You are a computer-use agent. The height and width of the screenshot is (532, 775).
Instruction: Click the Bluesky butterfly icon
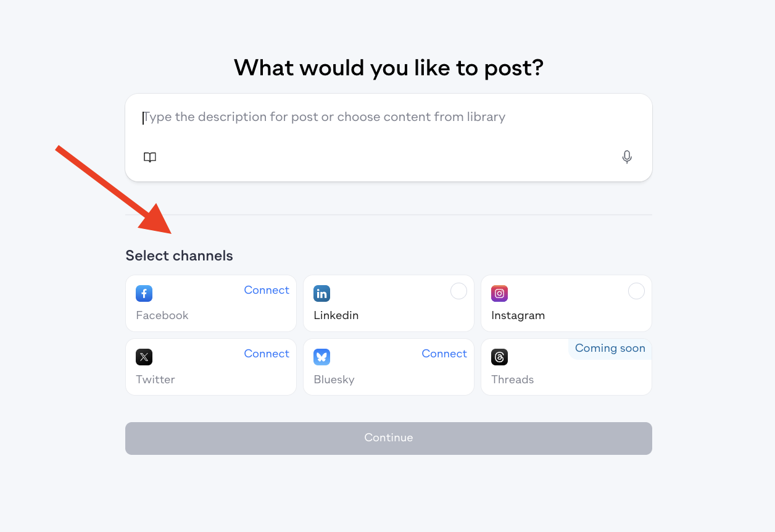(322, 357)
